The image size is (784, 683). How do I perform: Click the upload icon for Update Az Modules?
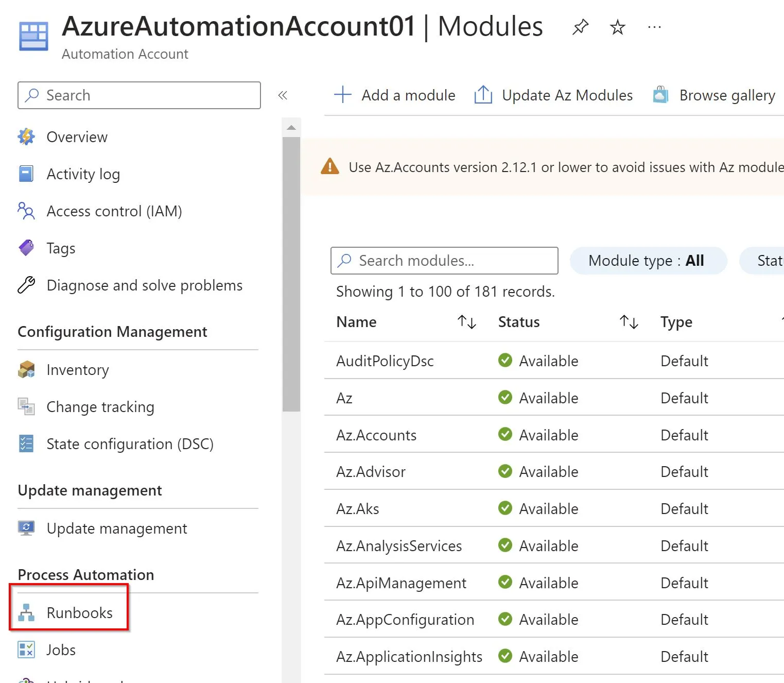(483, 95)
